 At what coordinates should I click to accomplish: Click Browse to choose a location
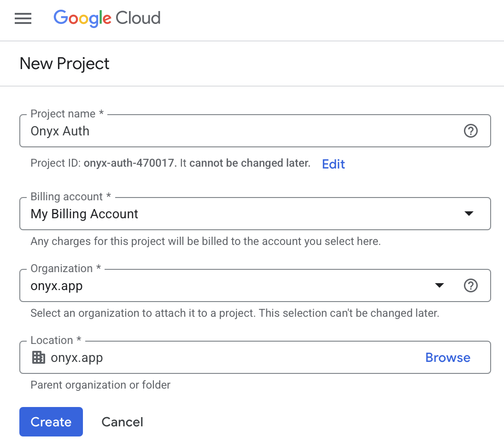tap(447, 357)
